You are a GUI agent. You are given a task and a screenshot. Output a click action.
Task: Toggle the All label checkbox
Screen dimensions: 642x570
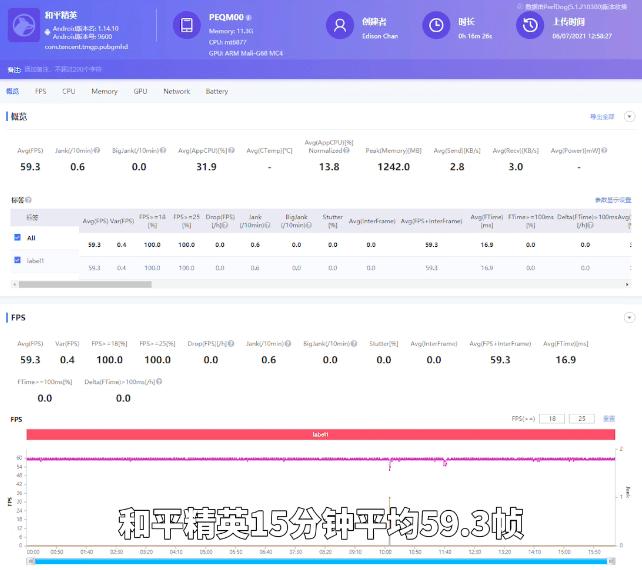(17, 237)
